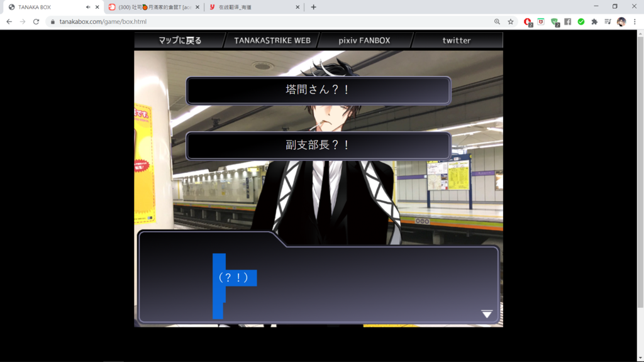This screenshot has height=362, width=644.
Task: Open Chrome three-dot menu
Action: [x=635, y=22]
